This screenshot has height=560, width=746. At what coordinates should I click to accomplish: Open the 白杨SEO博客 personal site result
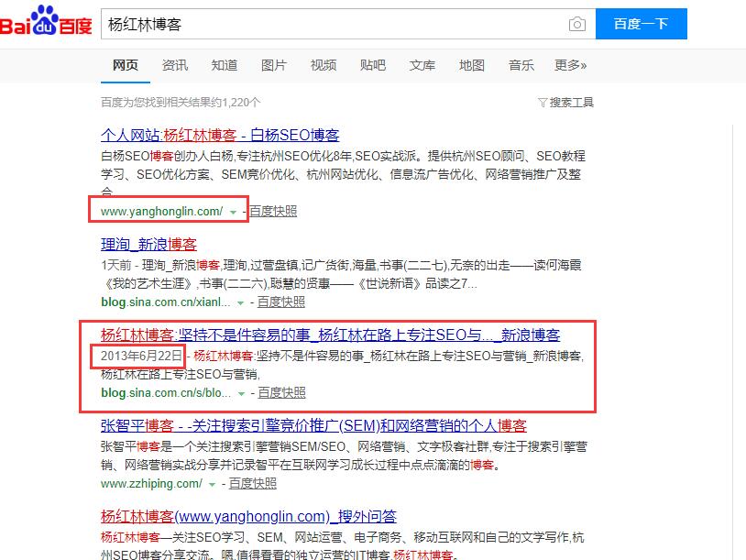click(220, 135)
